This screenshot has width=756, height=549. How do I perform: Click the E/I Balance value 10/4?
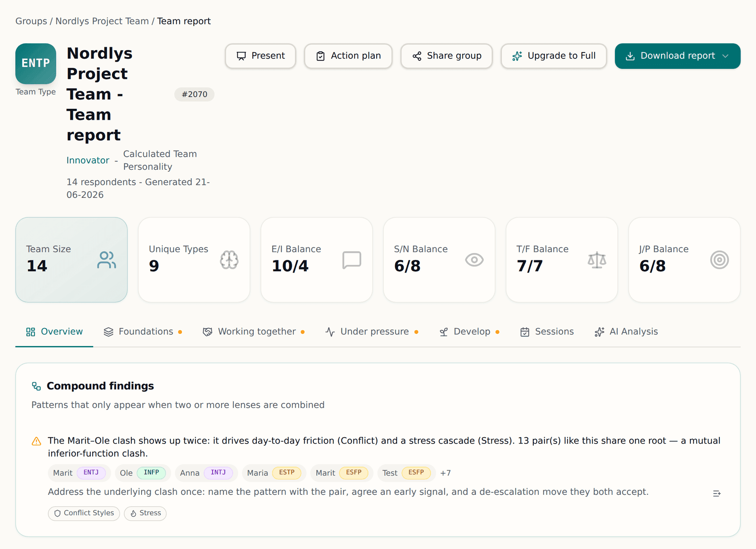(290, 266)
